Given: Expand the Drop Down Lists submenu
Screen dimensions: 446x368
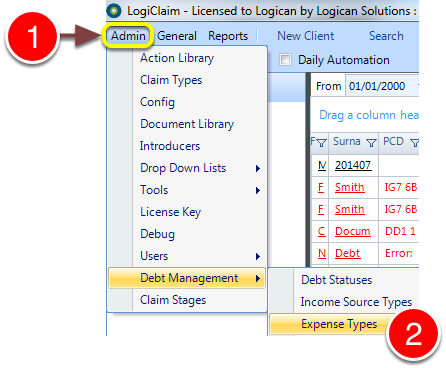Looking at the screenshot, I should tap(187, 168).
